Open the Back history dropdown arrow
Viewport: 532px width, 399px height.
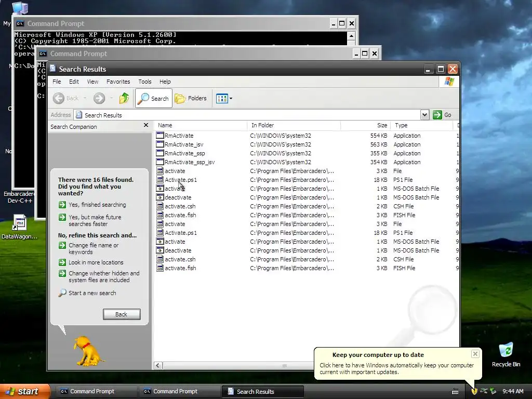85,98
